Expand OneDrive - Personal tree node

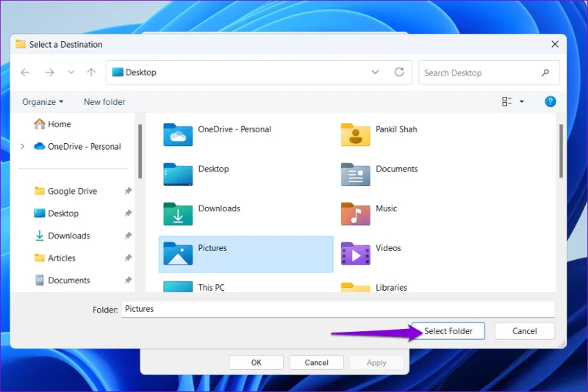pos(23,146)
